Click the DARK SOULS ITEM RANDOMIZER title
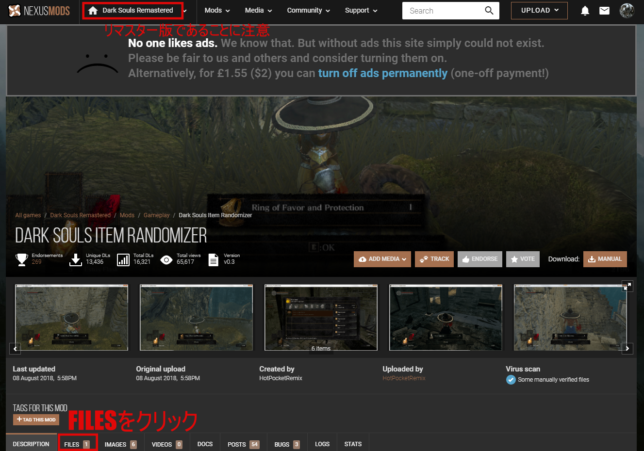 pyautogui.click(x=111, y=235)
